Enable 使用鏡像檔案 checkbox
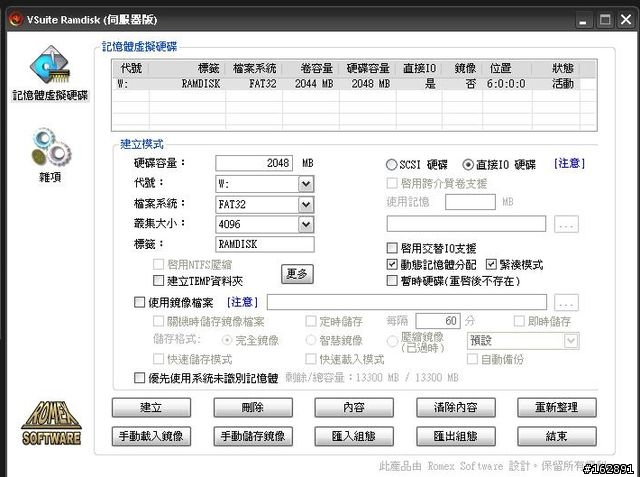Viewport: 640px width, 477px height. click(139, 302)
